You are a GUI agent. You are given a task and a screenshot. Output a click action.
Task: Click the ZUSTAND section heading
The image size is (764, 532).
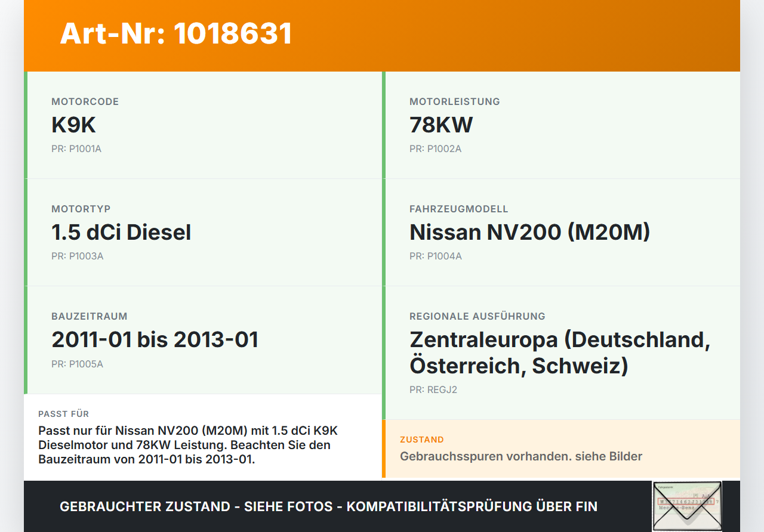[421, 439]
